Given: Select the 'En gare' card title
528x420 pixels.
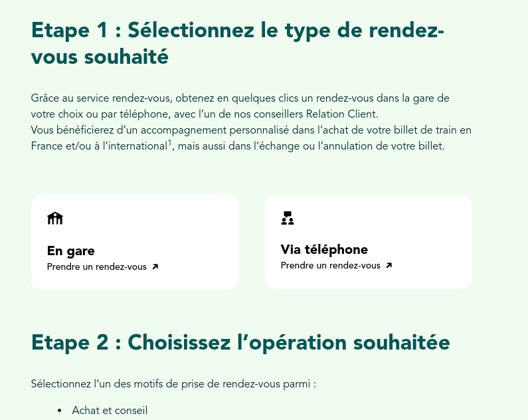Looking at the screenshot, I should [71, 251].
